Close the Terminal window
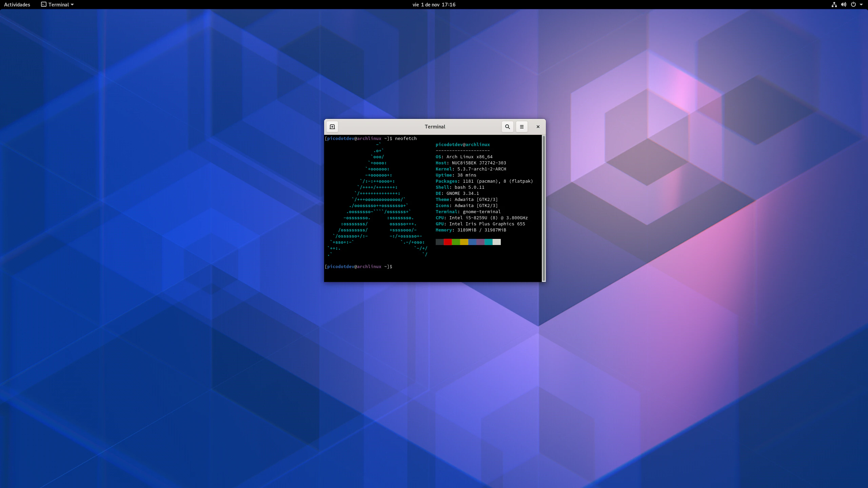868x488 pixels. (x=538, y=127)
